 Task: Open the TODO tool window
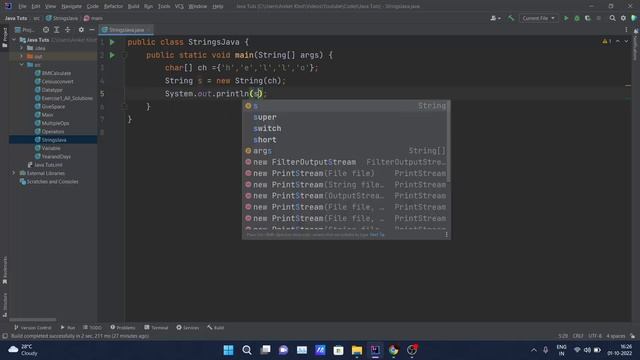pyautogui.click(x=92, y=328)
